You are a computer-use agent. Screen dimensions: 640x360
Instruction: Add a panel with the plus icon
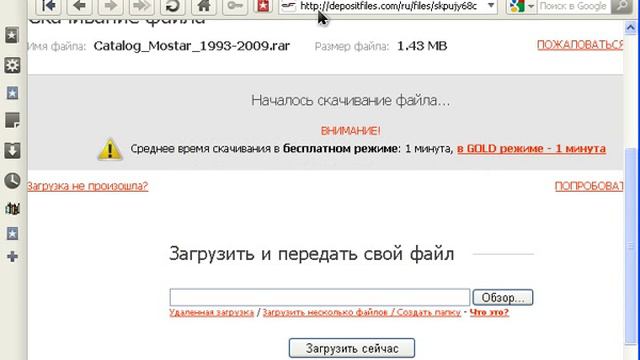pyautogui.click(x=12, y=256)
